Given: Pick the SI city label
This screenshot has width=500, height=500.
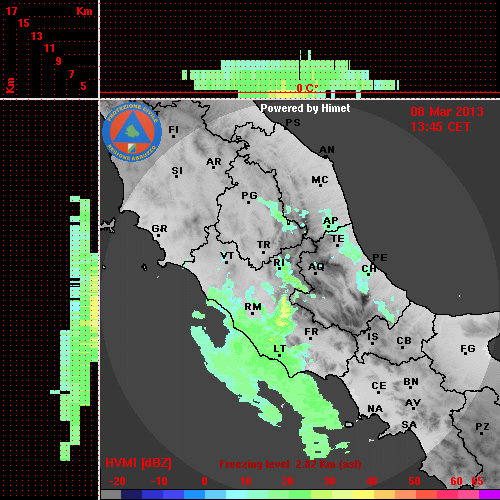Looking at the screenshot, I should pyautogui.click(x=177, y=171).
